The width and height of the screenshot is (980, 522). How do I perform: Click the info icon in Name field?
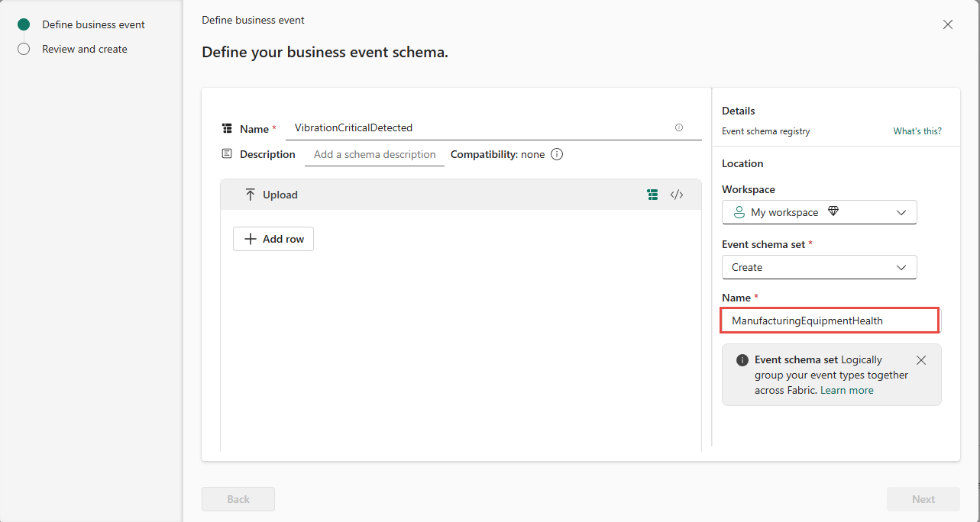click(679, 128)
